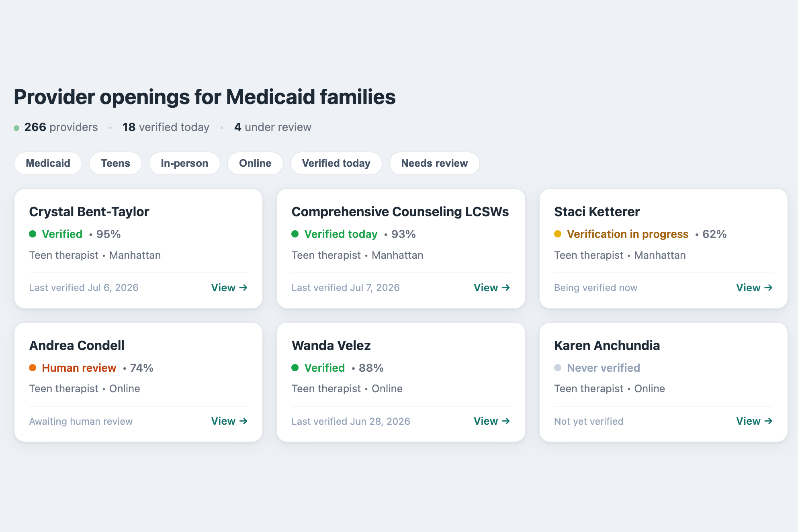The image size is (798, 532).
Task: Apply the Needs review filter
Action: click(x=434, y=163)
